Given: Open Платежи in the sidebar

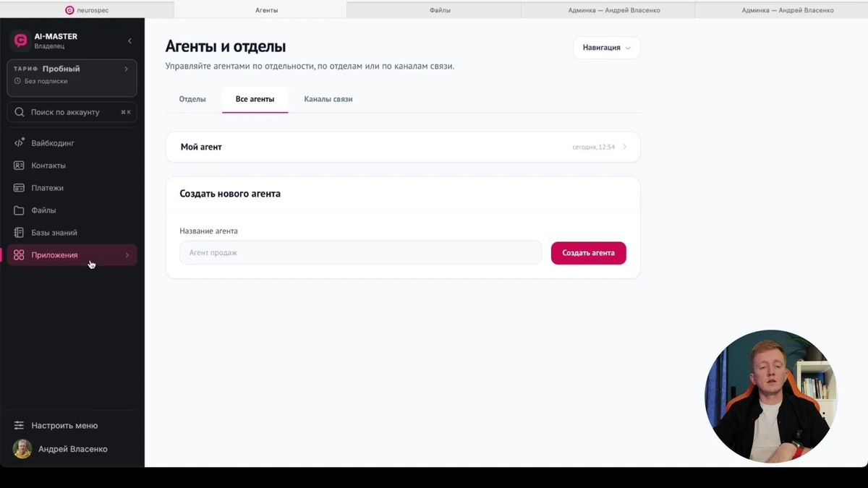Looking at the screenshot, I should click(x=72, y=188).
